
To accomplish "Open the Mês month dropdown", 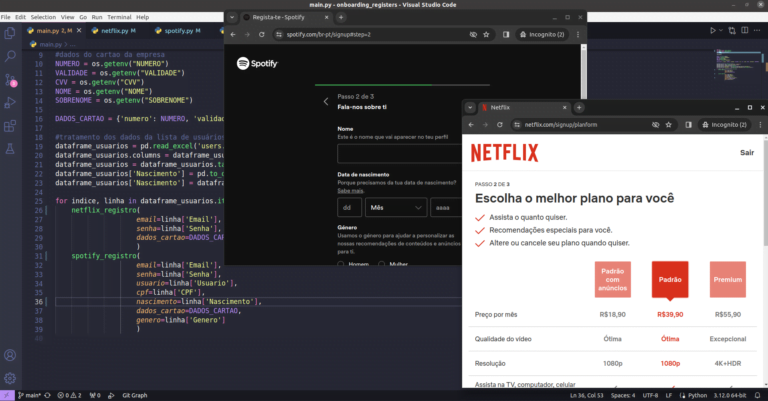I will pyautogui.click(x=396, y=208).
